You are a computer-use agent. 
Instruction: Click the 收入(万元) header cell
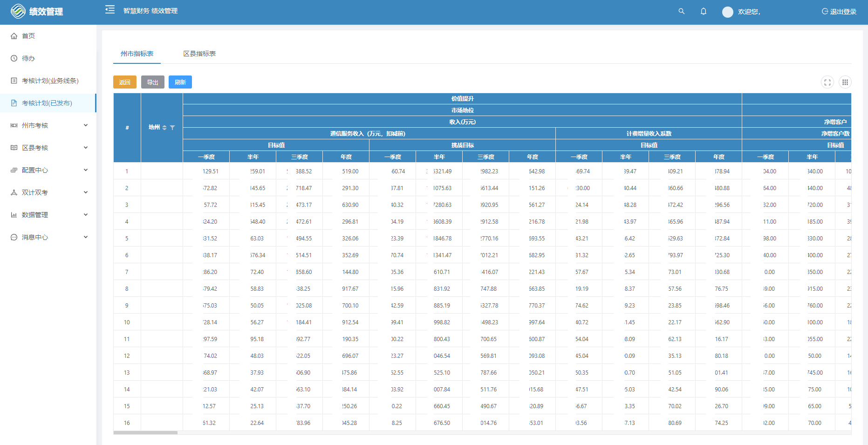coord(462,122)
